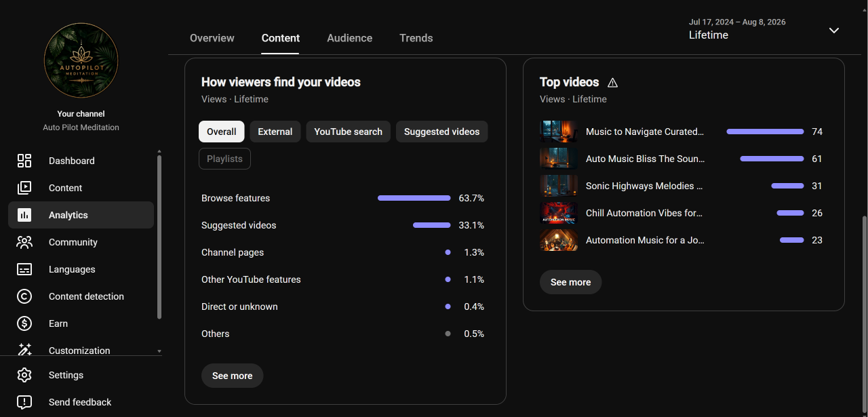Click the Sonic Highways Melodies title
The height and width of the screenshot is (417, 868).
pos(644,186)
